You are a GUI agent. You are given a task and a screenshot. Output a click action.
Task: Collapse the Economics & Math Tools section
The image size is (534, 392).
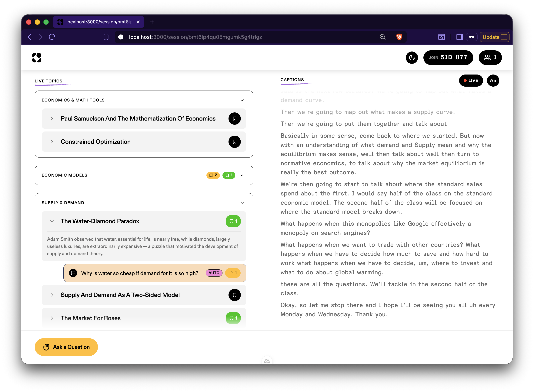242,100
